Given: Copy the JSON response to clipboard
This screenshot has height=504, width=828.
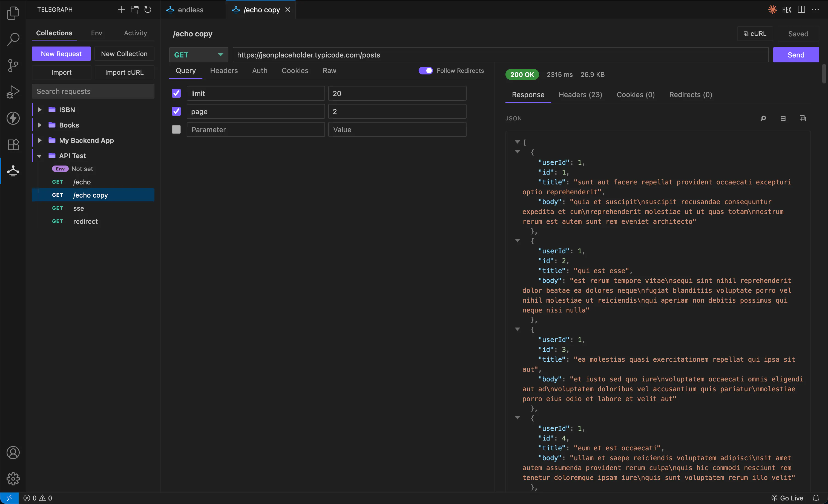Looking at the screenshot, I should pyautogui.click(x=803, y=118).
